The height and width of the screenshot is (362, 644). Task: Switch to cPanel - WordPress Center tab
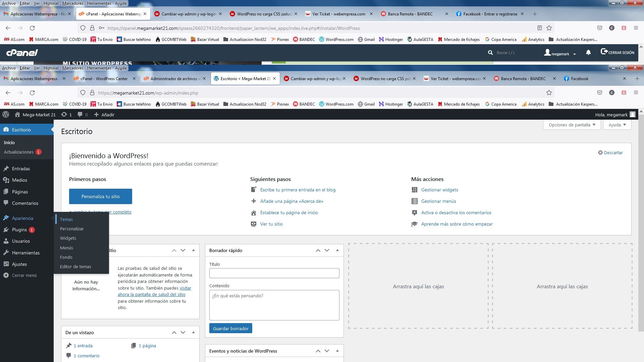click(x=104, y=79)
